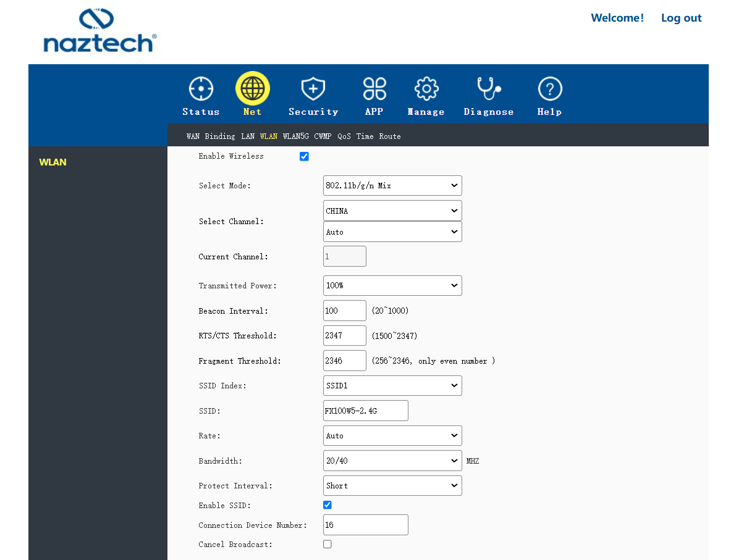Click the Current Channel field
The width and height of the screenshot is (731, 560).
[x=345, y=256]
